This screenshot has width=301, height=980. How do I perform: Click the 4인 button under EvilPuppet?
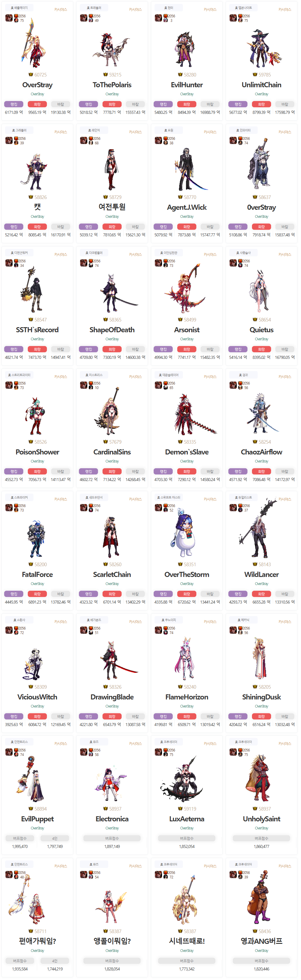pyautogui.click(x=55, y=838)
